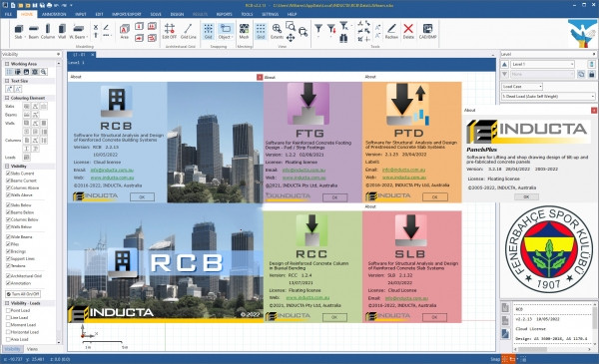Toggle Columns Above visibility checkbox

8,187
